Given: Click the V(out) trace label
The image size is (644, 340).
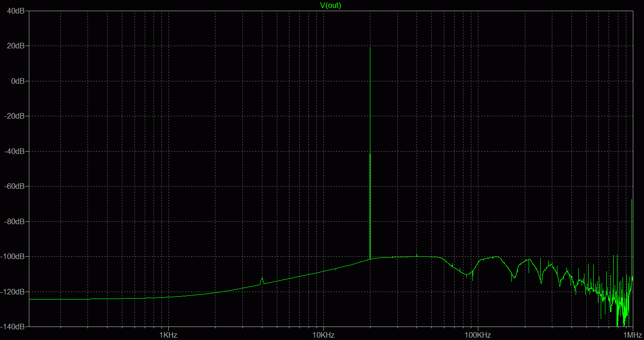Looking at the screenshot, I should pyautogui.click(x=330, y=6).
